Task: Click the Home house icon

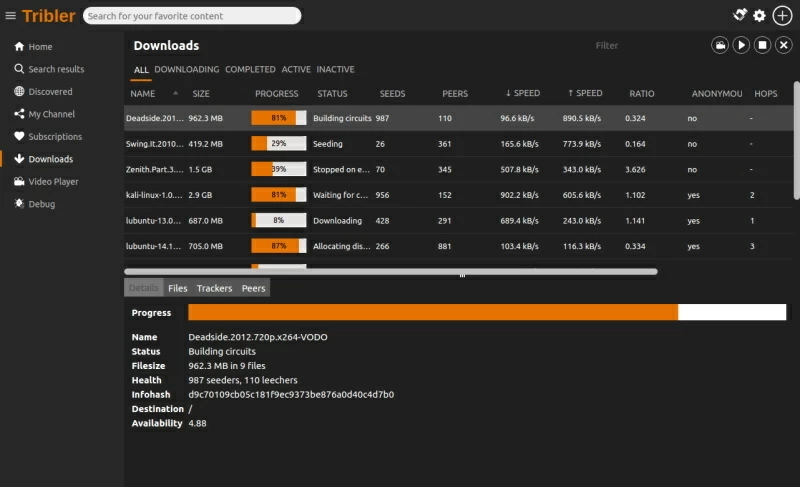Action: point(19,46)
